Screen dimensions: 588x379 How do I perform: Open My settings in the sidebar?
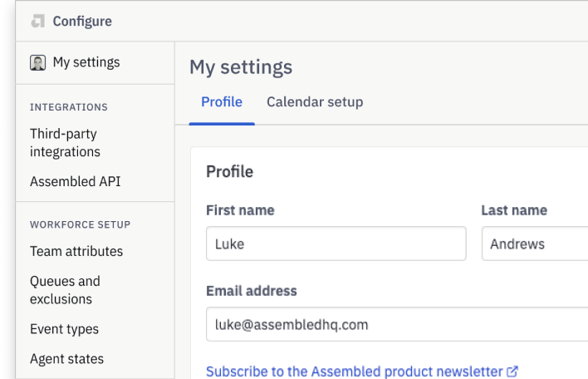[86, 62]
